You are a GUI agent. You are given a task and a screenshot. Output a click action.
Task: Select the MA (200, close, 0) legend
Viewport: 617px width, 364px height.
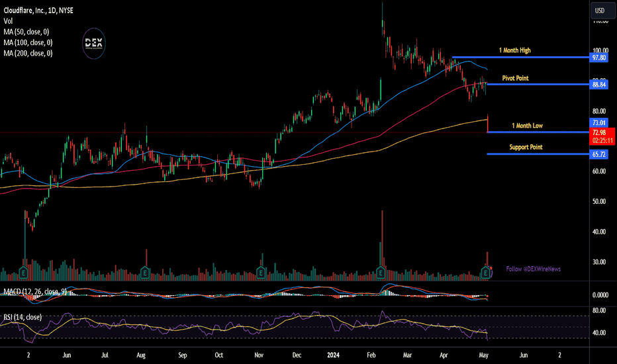point(28,53)
